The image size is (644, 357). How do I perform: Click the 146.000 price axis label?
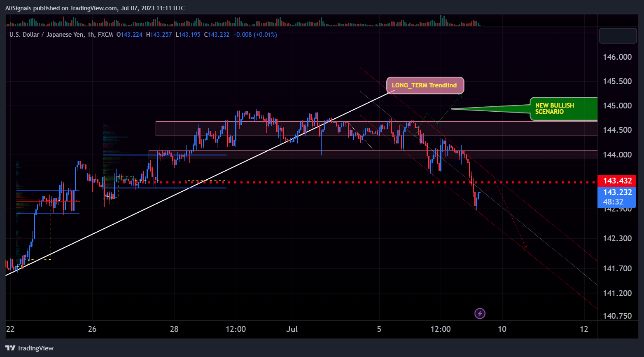617,57
